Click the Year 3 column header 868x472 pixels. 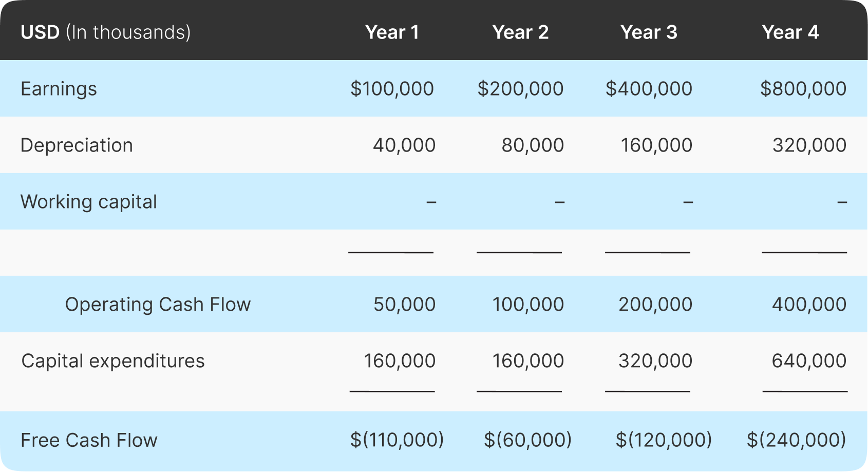[x=649, y=32]
